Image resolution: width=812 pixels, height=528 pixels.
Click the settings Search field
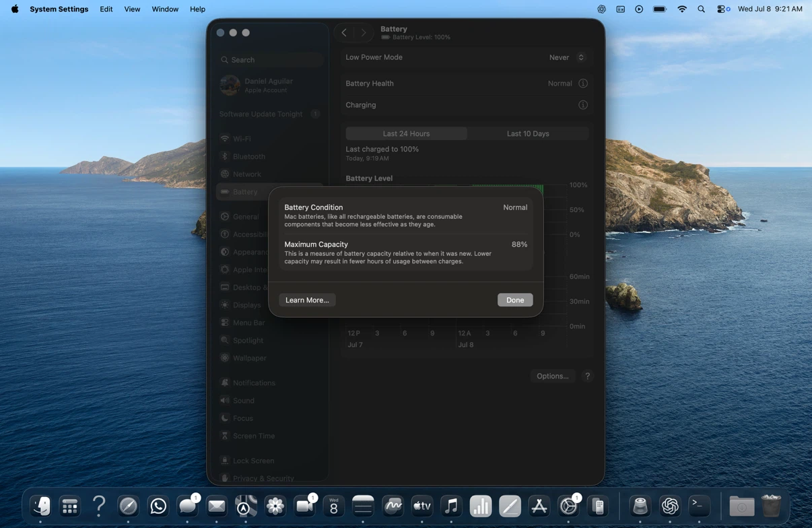point(271,60)
